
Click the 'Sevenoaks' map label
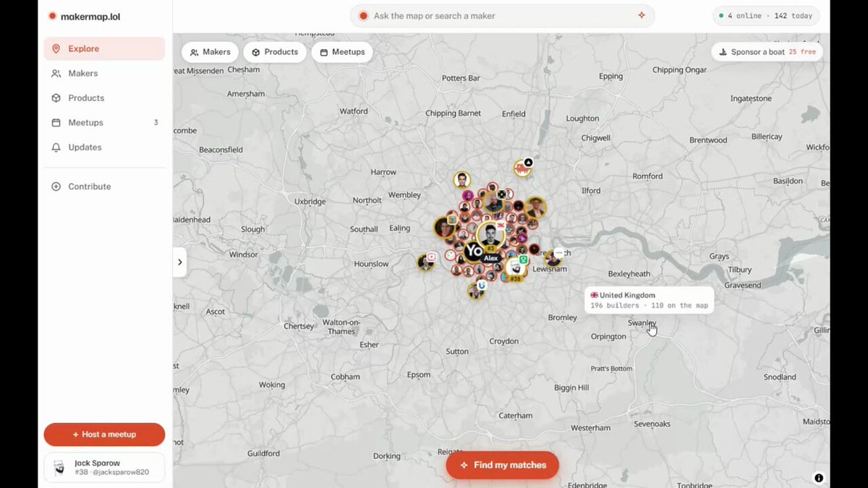[x=652, y=424]
